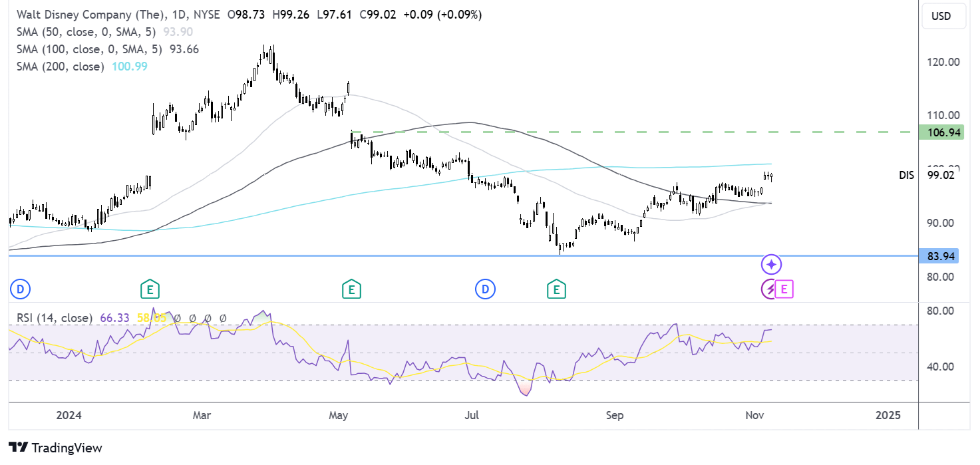The width and height of the screenshot is (980, 465).
Task: Open the earliest blue dividend D marker
Action: [x=21, y=289]
